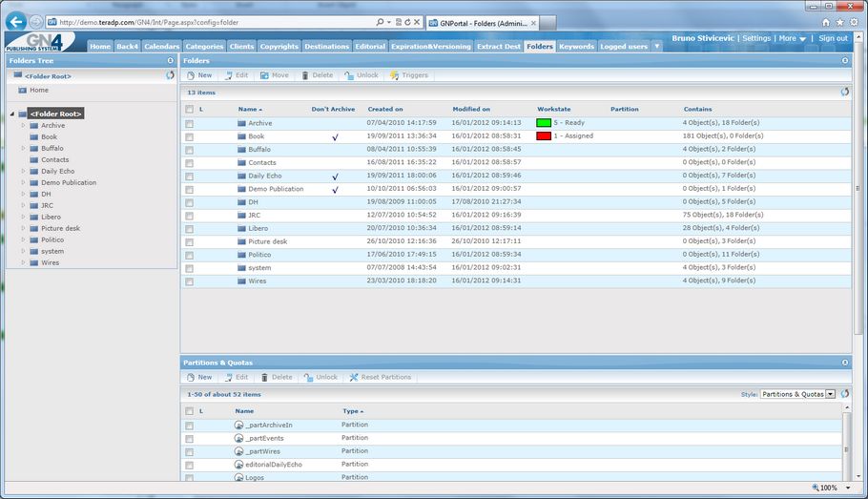Expand the Buffalo node in tree

tap(23, 148)
